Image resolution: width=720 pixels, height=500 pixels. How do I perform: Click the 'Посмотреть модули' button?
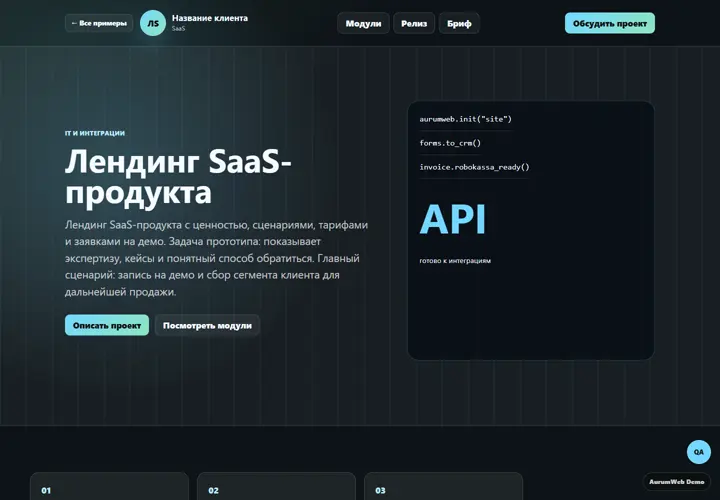207,325
